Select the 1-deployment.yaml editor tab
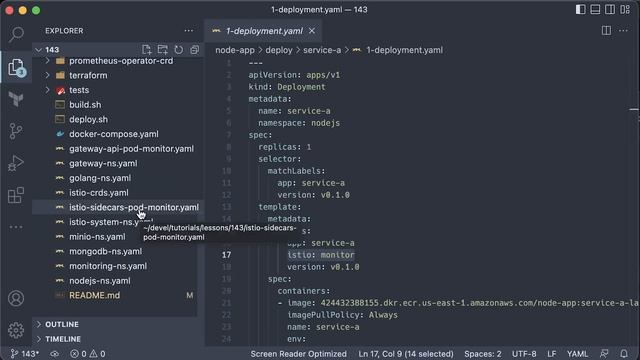The image size is (640, 360). 264,31
